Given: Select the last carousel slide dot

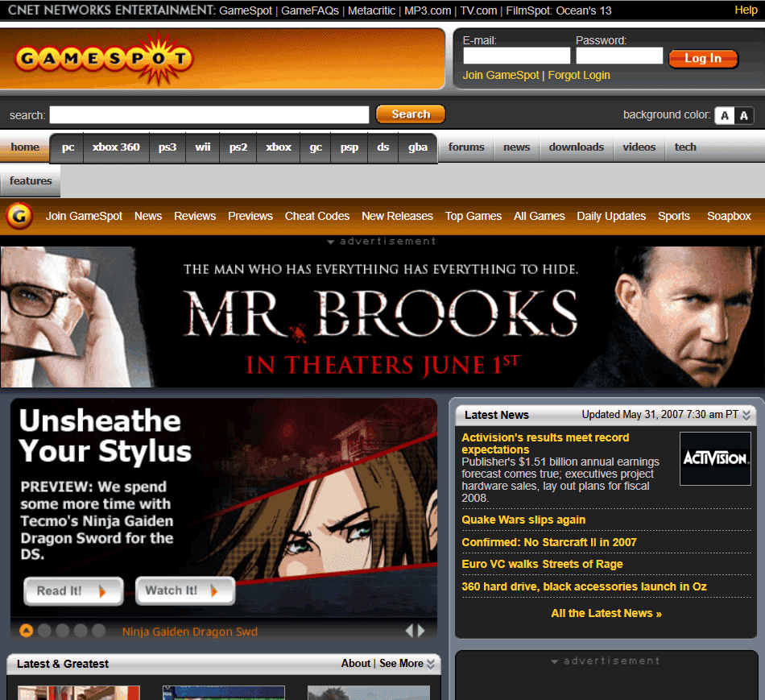Looking at the screenshot, I should point(98,631).
